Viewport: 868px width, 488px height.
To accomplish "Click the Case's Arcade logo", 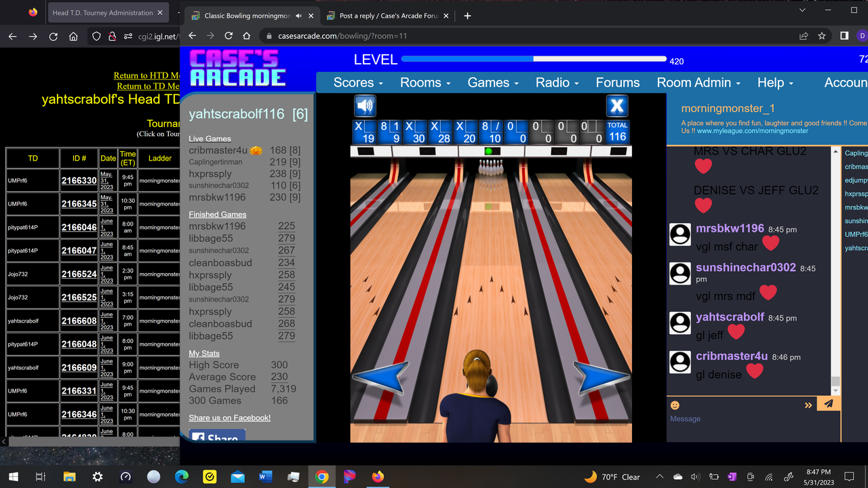I will [237, 68].
